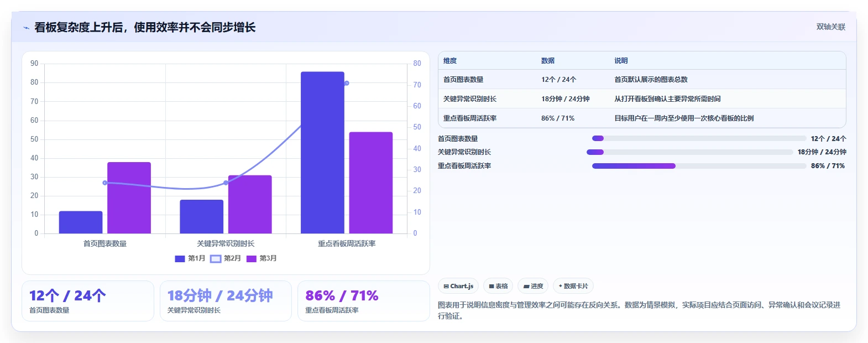
Task: Click the x-axis label 重点看板周活跃率
Action: pyautogui.click(x=347, y=243)
